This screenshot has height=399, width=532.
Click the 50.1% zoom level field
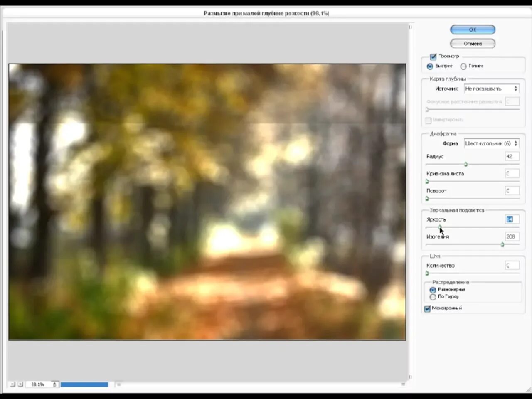(39, 384)
